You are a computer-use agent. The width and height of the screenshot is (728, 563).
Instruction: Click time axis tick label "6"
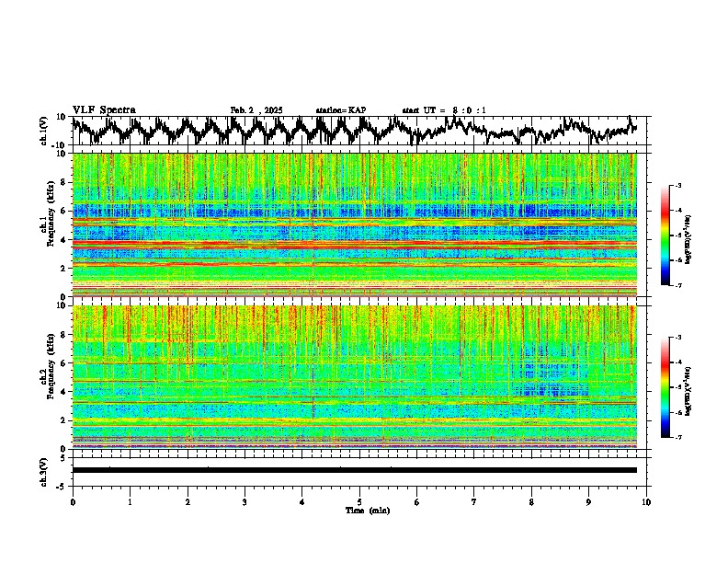(417, 502)
